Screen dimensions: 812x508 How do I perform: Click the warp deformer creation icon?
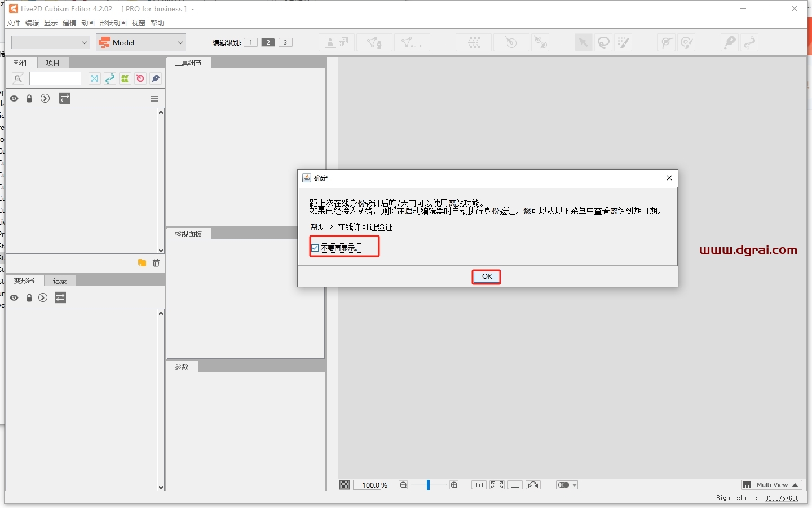pos(474,42)
